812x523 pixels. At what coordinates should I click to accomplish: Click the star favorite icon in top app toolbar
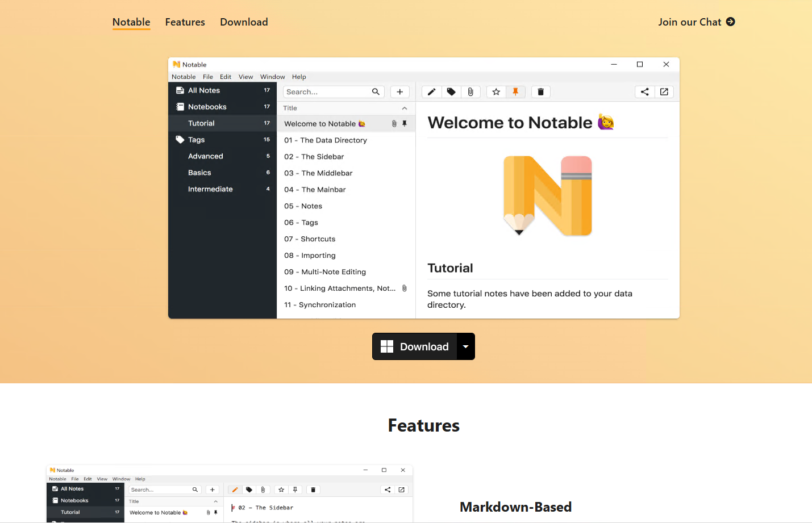pos(496,92)
